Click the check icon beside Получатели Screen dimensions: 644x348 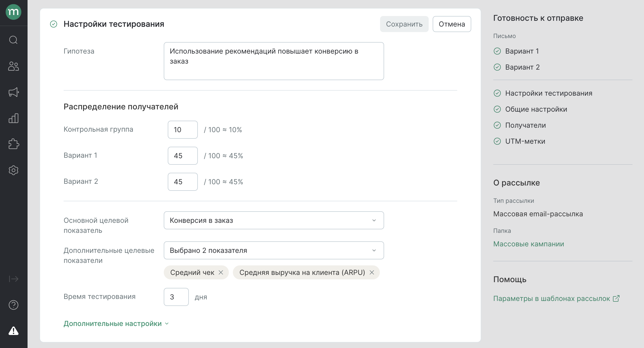click(497, 125)
